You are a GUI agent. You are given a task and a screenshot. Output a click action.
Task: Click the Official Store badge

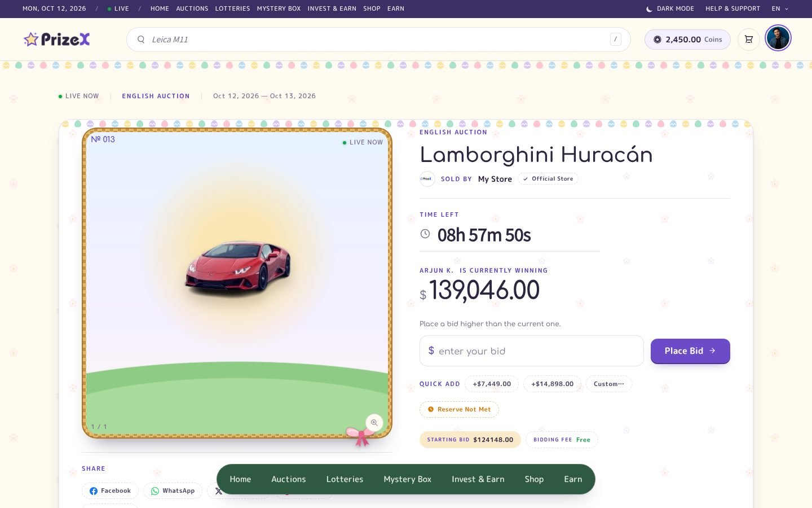click(548, 179)
